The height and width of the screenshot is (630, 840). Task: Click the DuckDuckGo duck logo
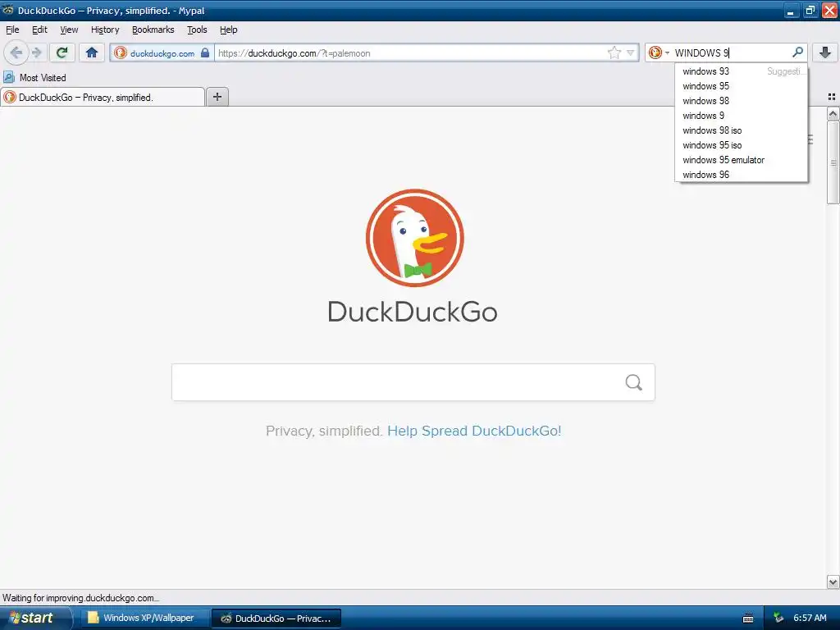(414, 237)
